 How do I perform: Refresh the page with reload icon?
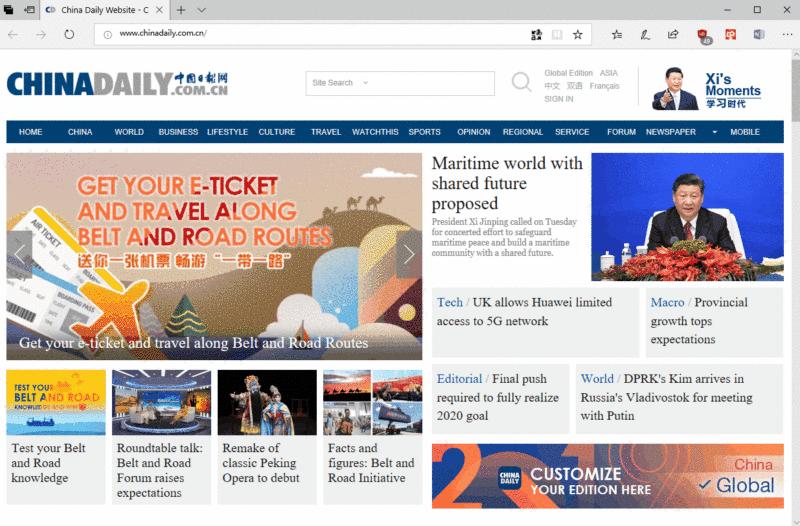[x=69, y=35]
